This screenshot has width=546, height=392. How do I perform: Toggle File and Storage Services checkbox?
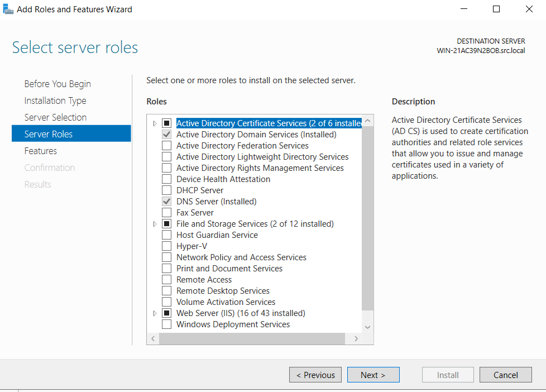click(x=167, y=224)
